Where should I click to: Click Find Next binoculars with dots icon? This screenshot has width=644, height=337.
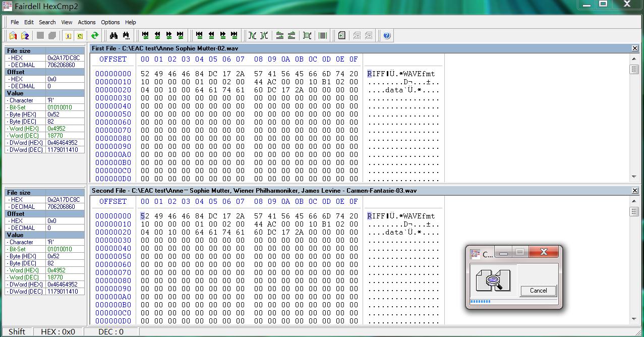[x=126, y=35]
